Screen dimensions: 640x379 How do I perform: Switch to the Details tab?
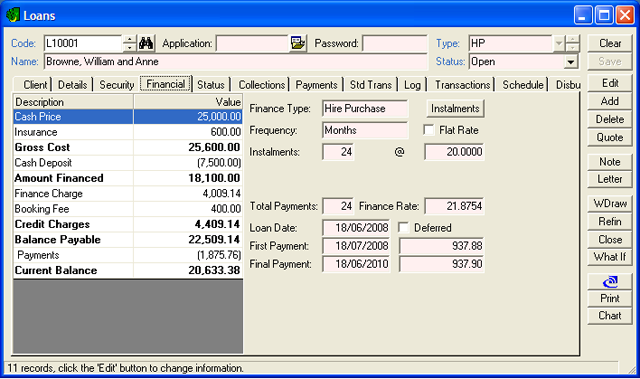coord(72,85)
